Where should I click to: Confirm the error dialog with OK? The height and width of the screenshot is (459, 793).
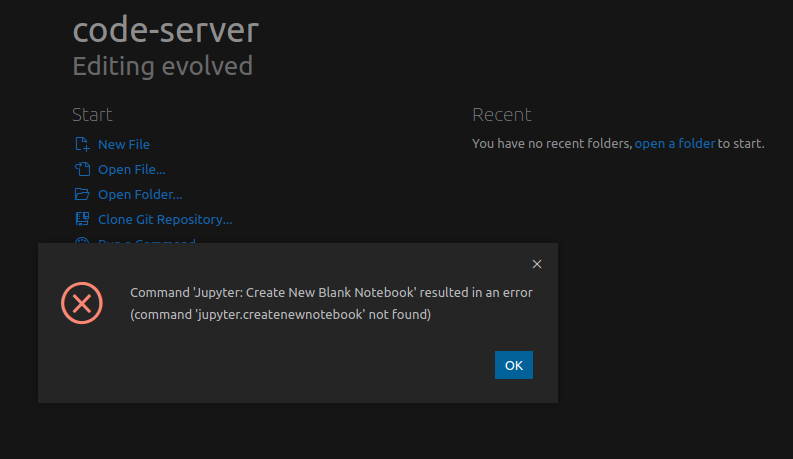514,365
